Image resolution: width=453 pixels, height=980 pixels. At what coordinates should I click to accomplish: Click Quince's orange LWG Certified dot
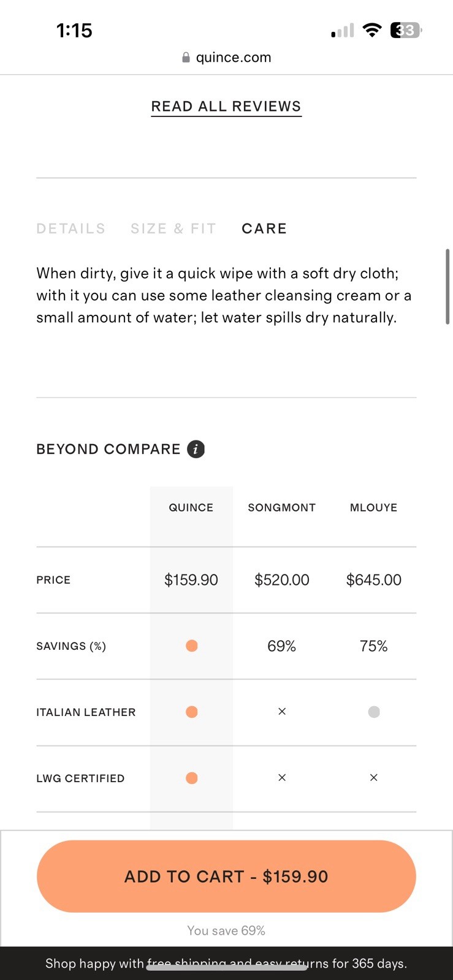pyautogui.click(x=191, y=778)
